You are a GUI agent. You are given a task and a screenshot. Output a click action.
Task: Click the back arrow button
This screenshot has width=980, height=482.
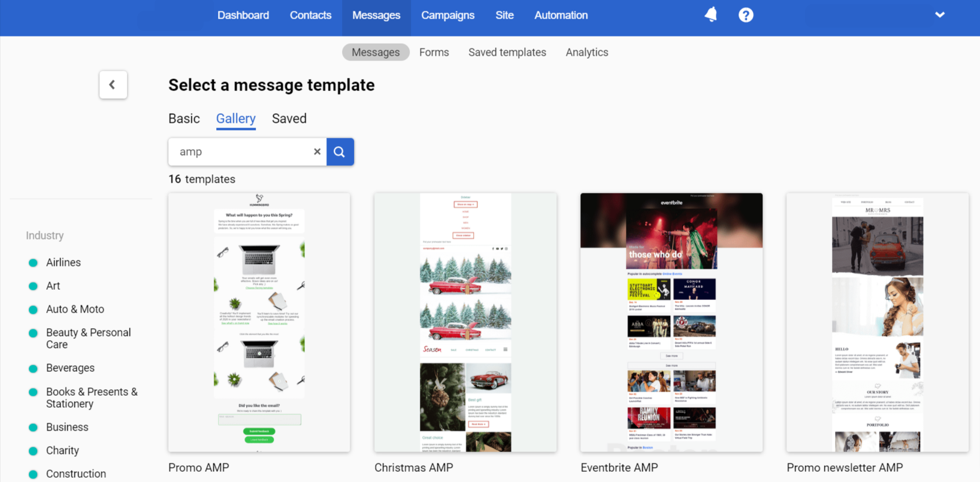click(113, 85)
